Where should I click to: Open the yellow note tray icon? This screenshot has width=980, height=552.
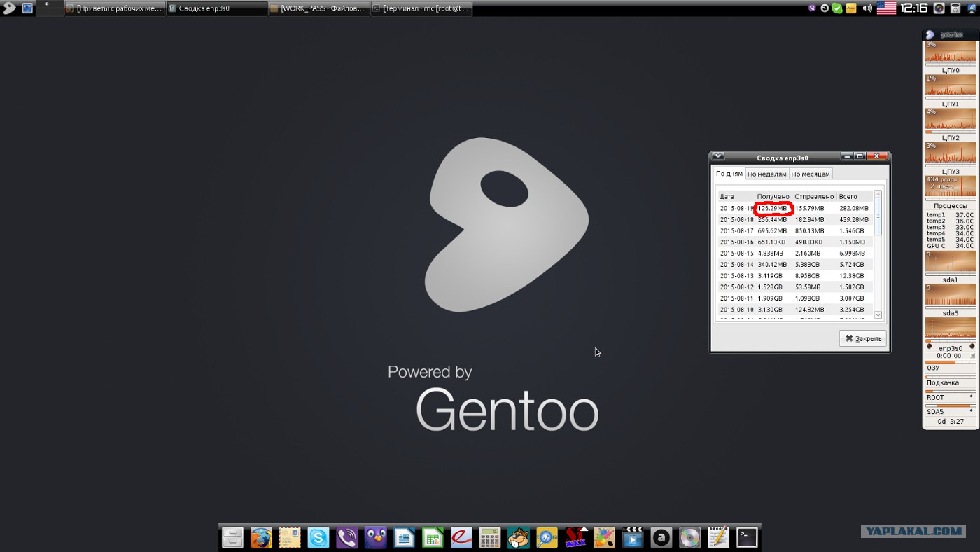click(x=851, y=8)
